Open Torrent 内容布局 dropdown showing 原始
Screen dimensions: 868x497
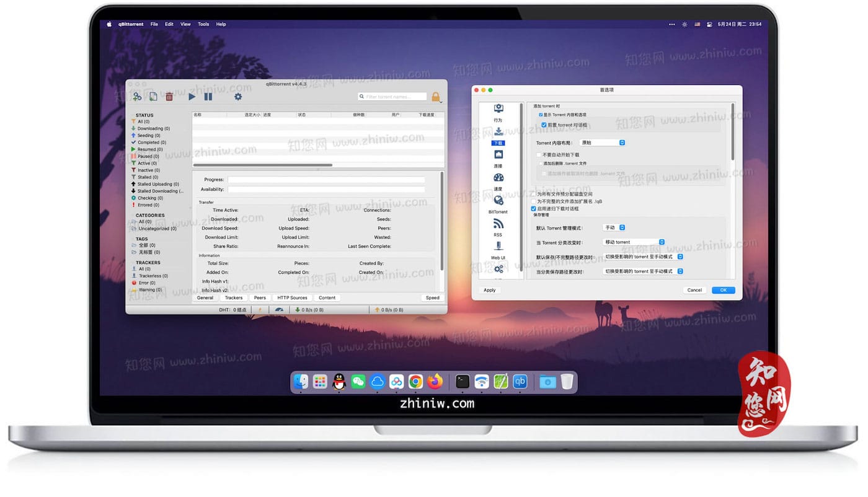click(602, 143)
